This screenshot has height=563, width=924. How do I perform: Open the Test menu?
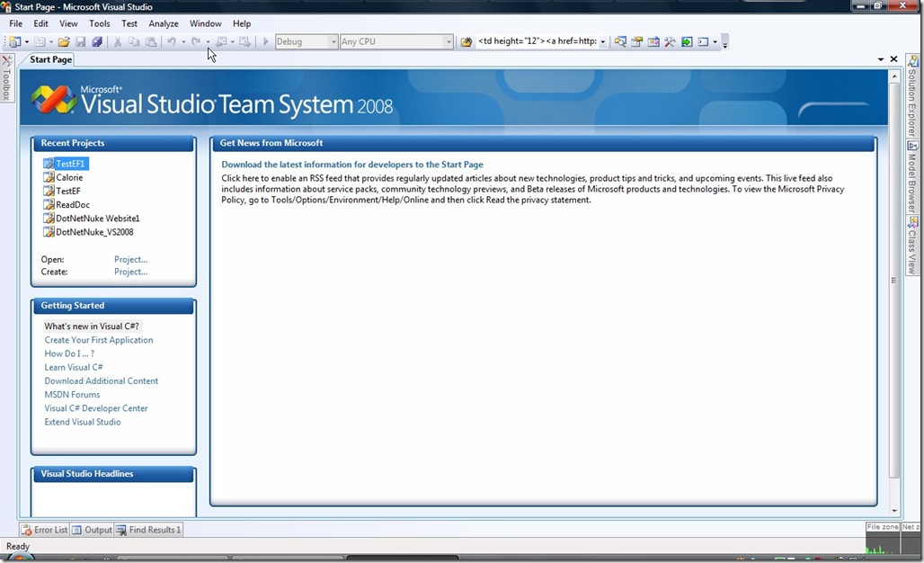click(x=129, y=23)
